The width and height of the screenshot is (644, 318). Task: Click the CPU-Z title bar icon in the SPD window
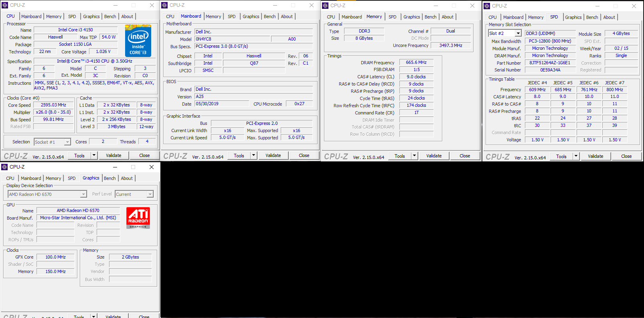click(487, 6)
